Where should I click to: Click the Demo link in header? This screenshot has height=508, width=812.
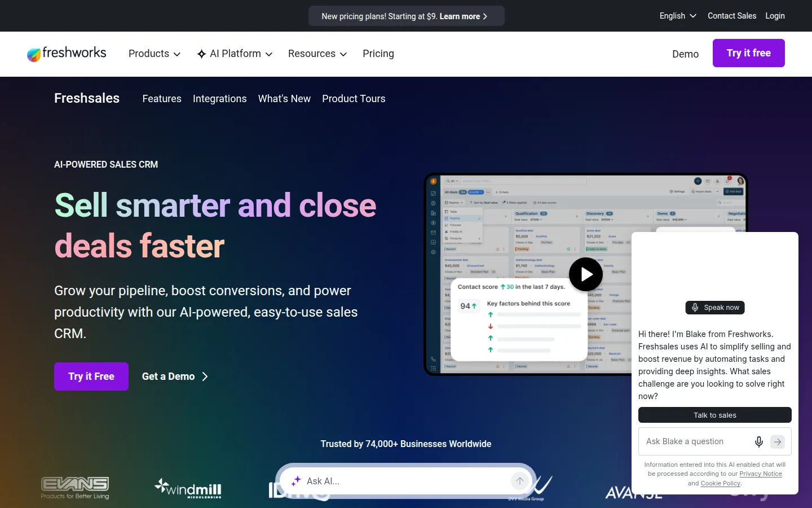(x=685, y=54)
